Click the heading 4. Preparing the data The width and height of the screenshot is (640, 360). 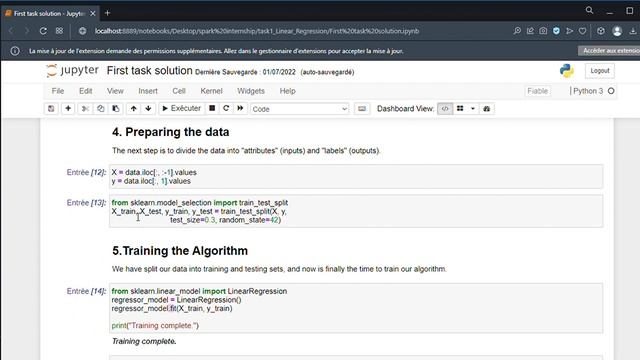coord(171,132)
